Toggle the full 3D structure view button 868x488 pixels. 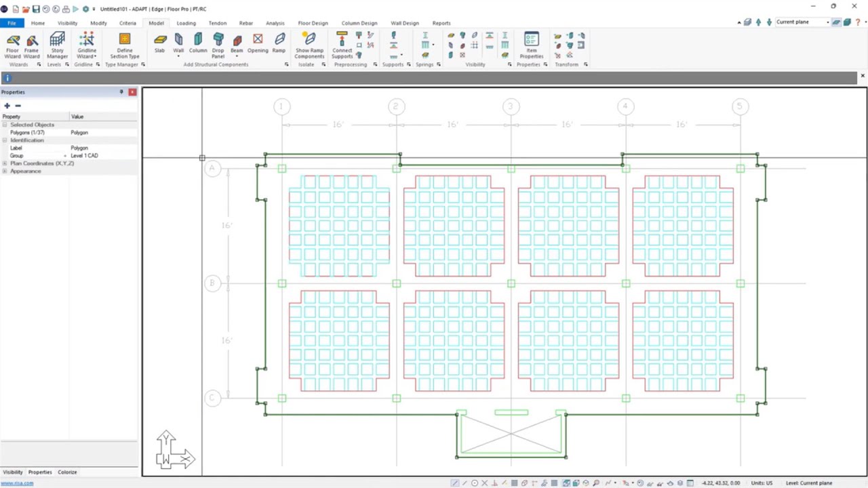pyautogui.click(x=847, y=22)
